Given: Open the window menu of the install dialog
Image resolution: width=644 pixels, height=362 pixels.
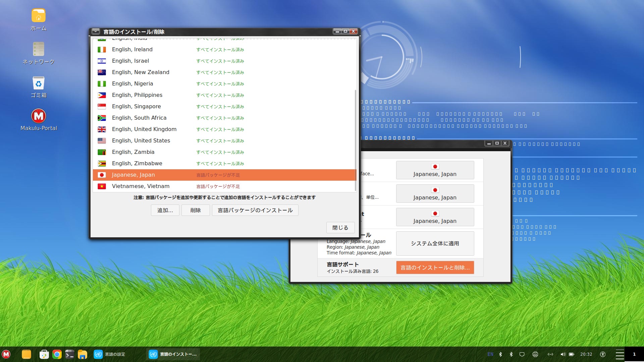Looking at the screenshot, I should (x=96, y=31).
